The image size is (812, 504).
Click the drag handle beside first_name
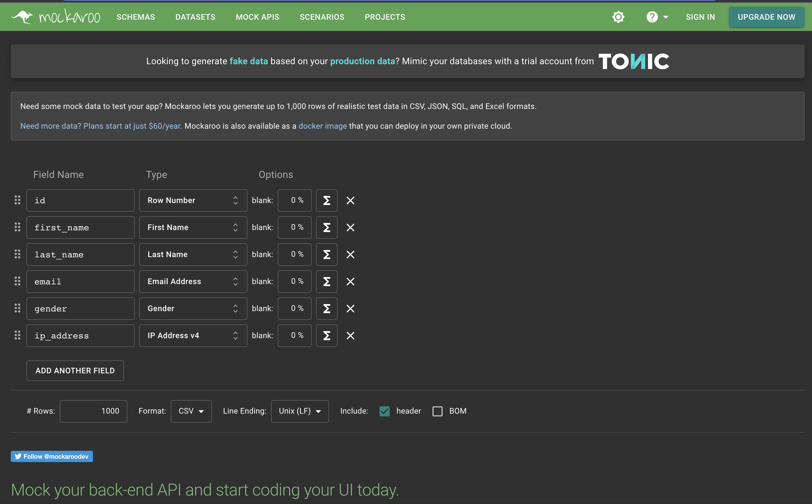click(17, 227)
